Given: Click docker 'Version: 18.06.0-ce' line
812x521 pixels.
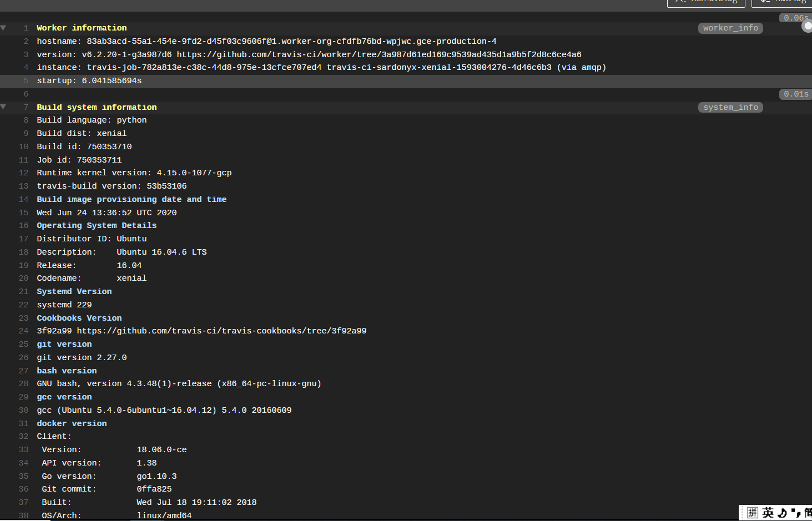Looking at the screenshot, I should tap(114, 450).
